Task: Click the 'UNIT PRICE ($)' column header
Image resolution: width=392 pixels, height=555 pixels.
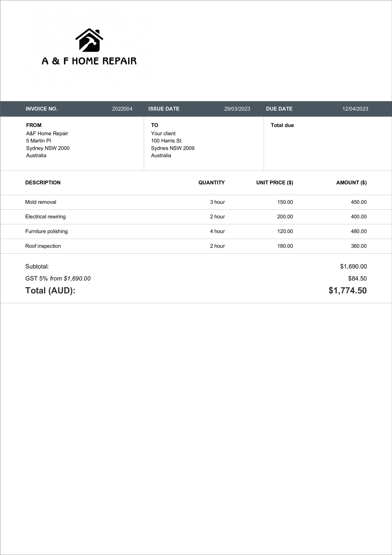Action: [x=275, y=182]
